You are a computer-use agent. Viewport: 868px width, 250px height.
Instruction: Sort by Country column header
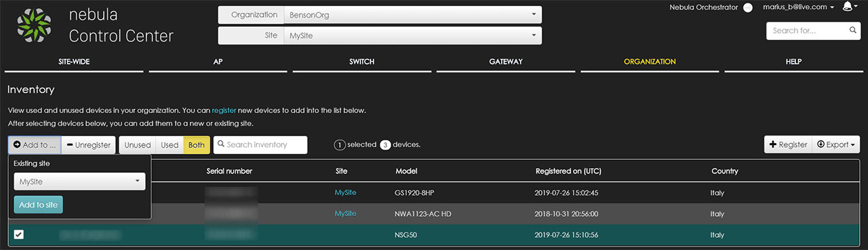(x=725, y=171)
